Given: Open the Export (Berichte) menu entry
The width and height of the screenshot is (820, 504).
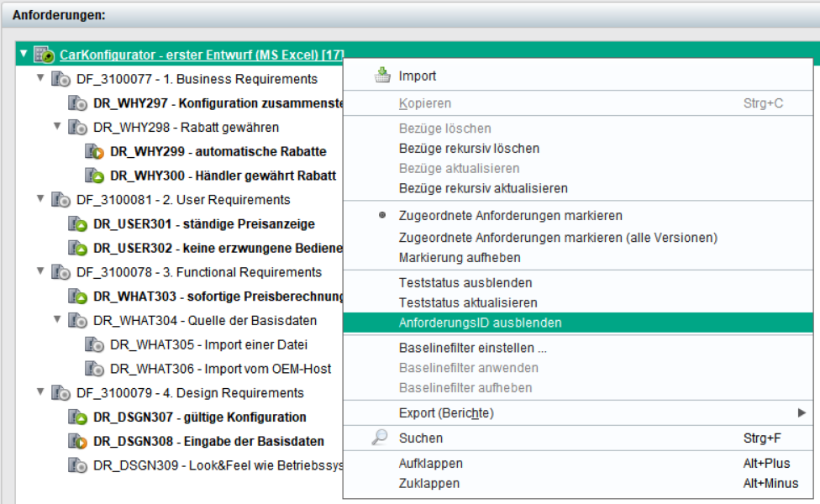Looking at the screenshot, I should (x=578, y=413).
